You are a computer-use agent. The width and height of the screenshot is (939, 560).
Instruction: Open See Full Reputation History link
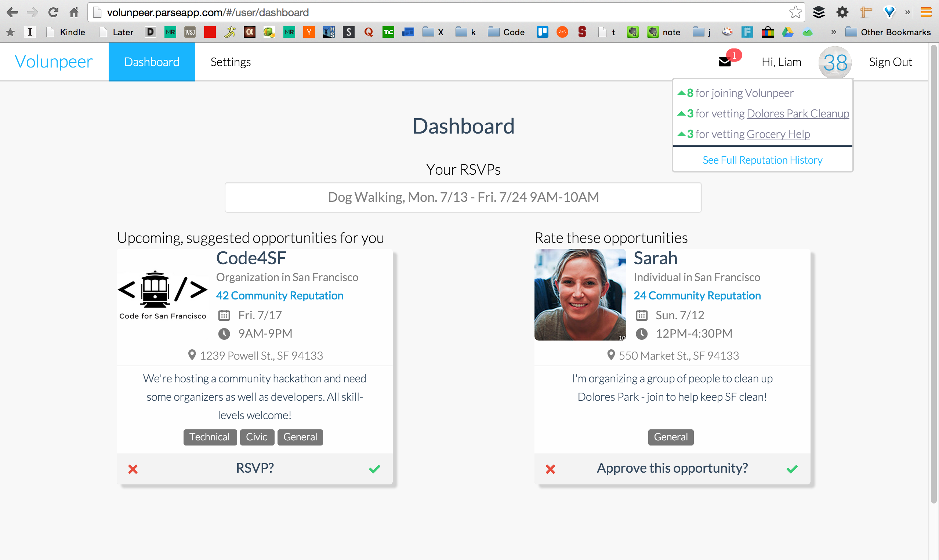[762, 160]
